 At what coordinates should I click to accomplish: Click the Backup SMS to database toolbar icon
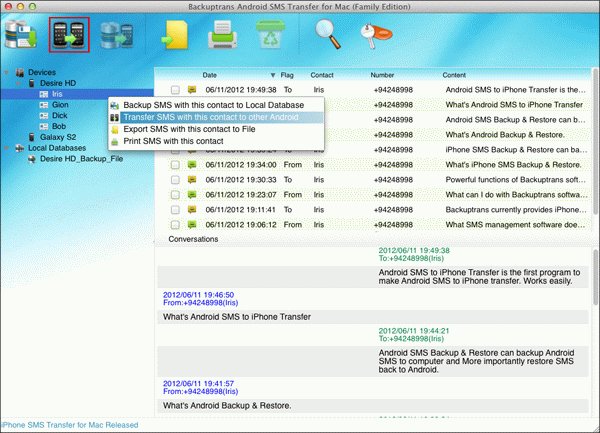[21, 34]
